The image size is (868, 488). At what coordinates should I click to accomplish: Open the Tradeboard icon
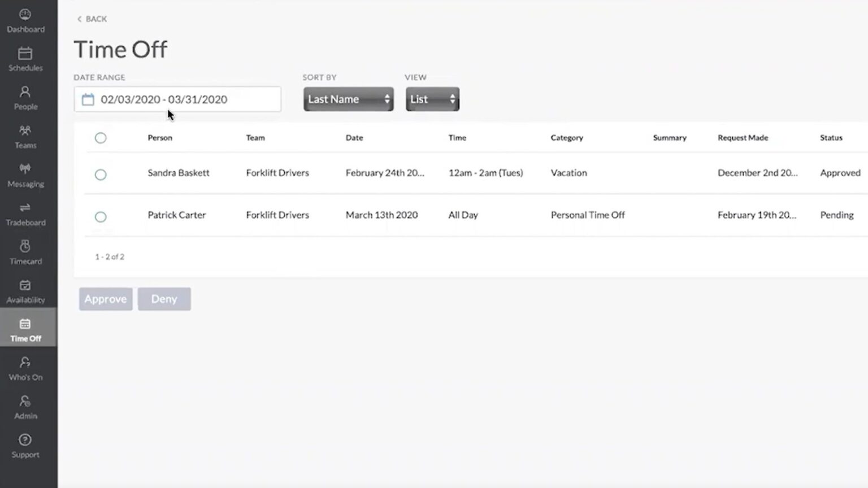[25, 208]
